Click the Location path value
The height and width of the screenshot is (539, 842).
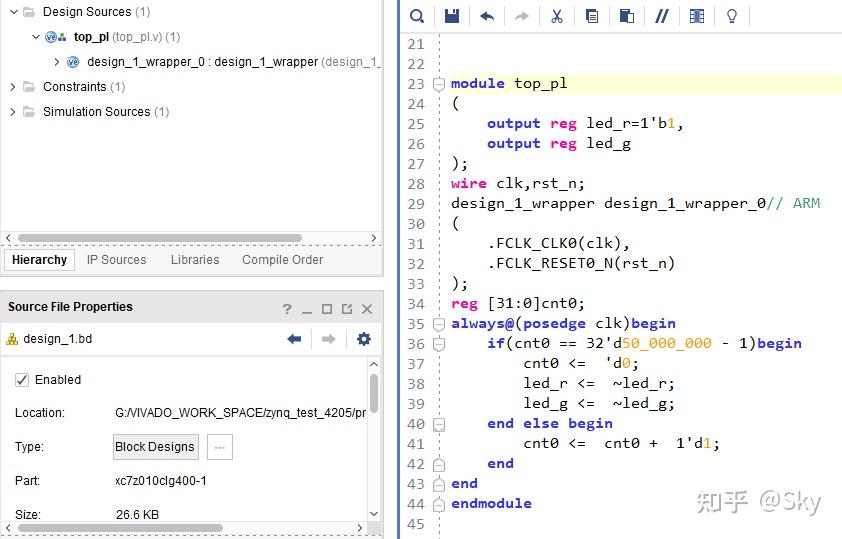[241, 413]
